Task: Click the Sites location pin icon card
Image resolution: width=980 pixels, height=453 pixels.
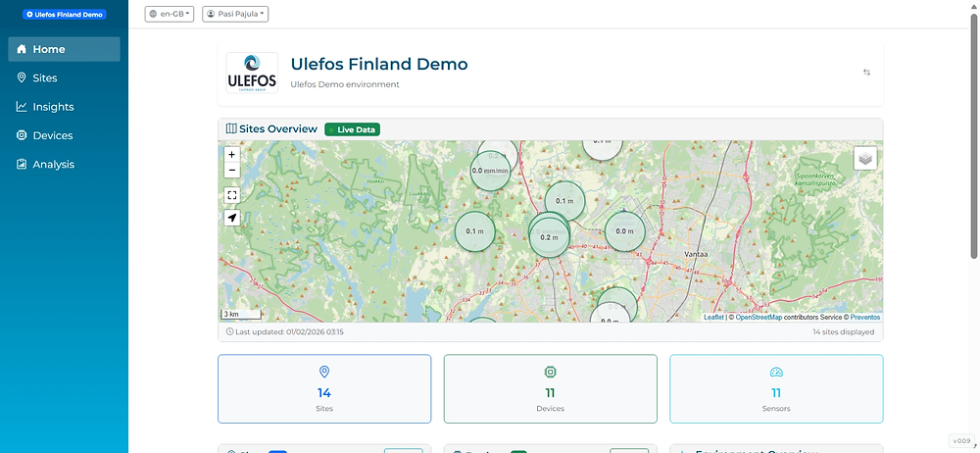Action: (324, 373)
